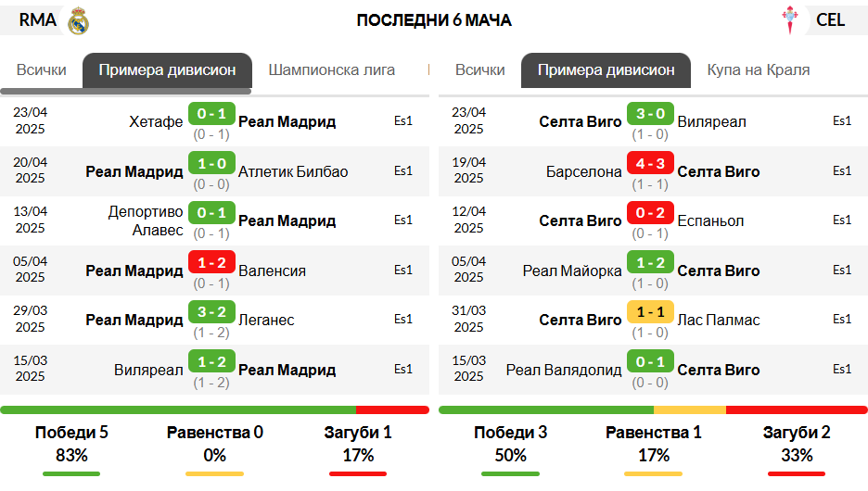Viewport: 868px width, 491px height.
Task: Click the Реал Валядолид team name
Action: [x=564, y=370]
